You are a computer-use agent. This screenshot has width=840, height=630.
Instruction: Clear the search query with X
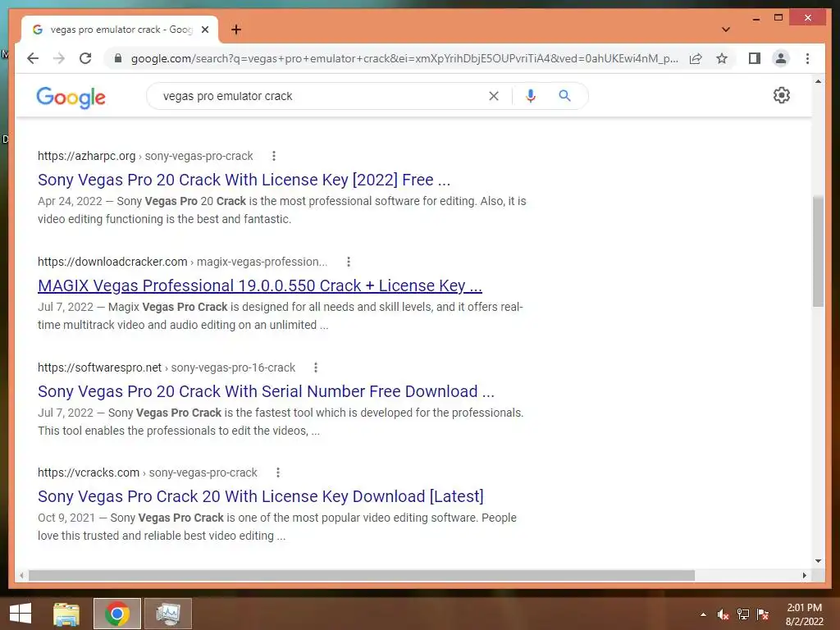pos(493,96)
